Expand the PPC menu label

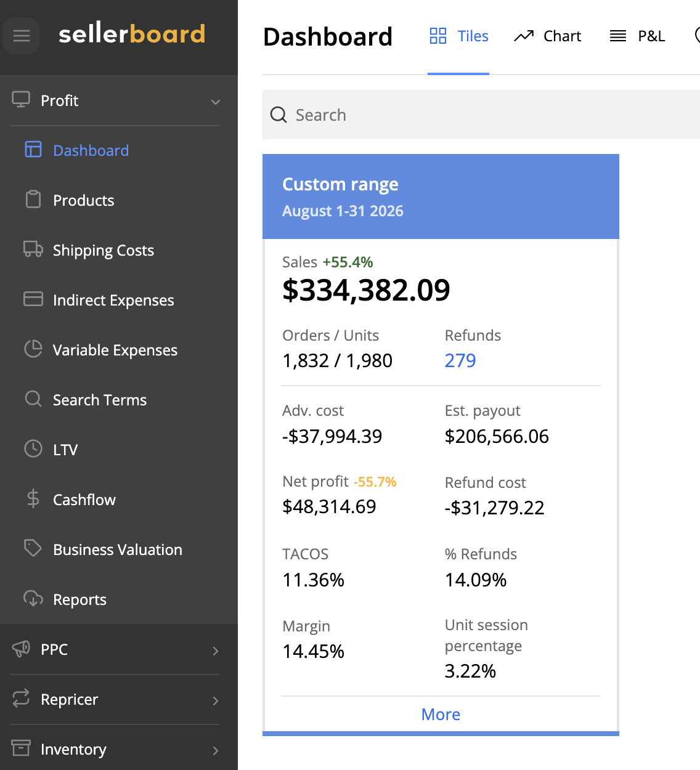(54, 649)
